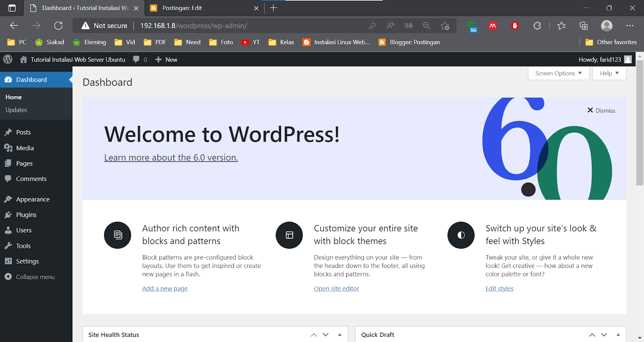Image resolution: width=644 pixels, height=342 pixels.
Task: Open the Pages menu in the sidebar
Action: click(x=36, y=163)
